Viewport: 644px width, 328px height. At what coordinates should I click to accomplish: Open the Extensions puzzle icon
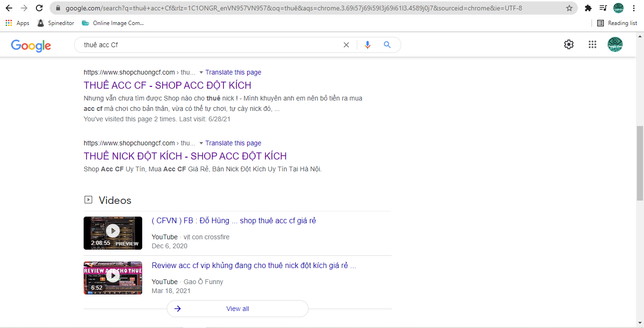click(588, 8)
